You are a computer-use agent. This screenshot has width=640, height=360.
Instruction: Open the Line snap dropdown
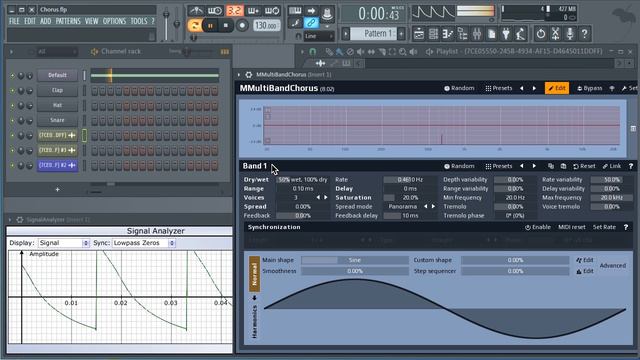[319, 36]
